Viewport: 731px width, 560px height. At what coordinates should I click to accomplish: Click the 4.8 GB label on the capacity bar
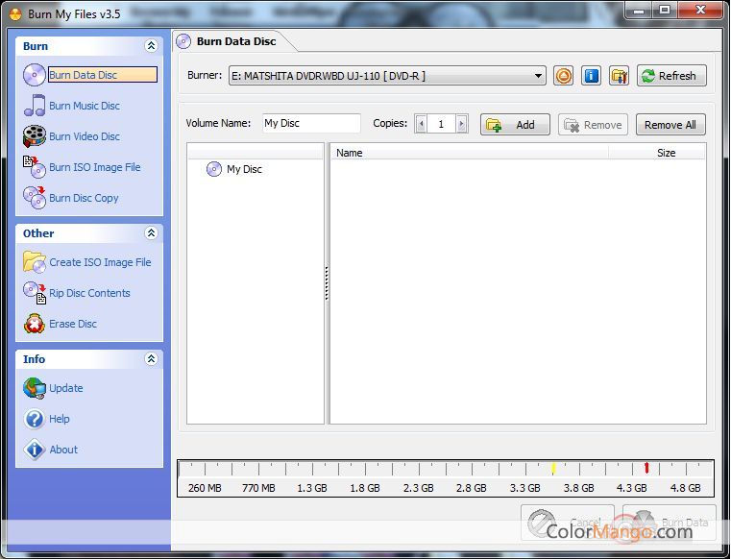(x=685, y=488)
